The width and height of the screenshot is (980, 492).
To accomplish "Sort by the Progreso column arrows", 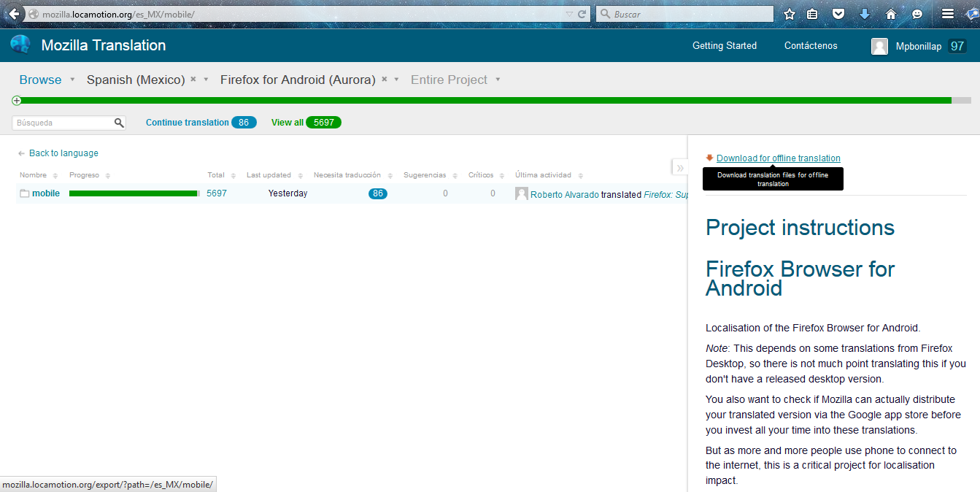I will point(108,176).
